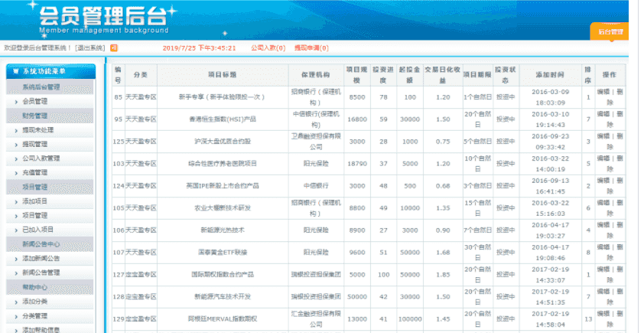
Task: Click the 系统后台管理 section header
Action: pyautogui.click(x=50, y=87)
